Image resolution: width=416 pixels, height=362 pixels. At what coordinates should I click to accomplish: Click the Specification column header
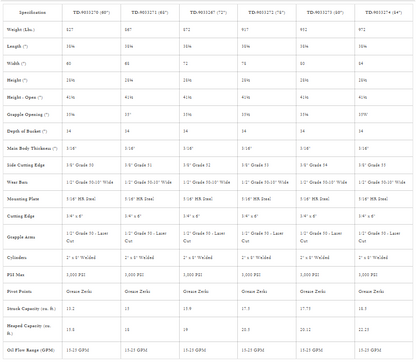[x=32, y=13]
